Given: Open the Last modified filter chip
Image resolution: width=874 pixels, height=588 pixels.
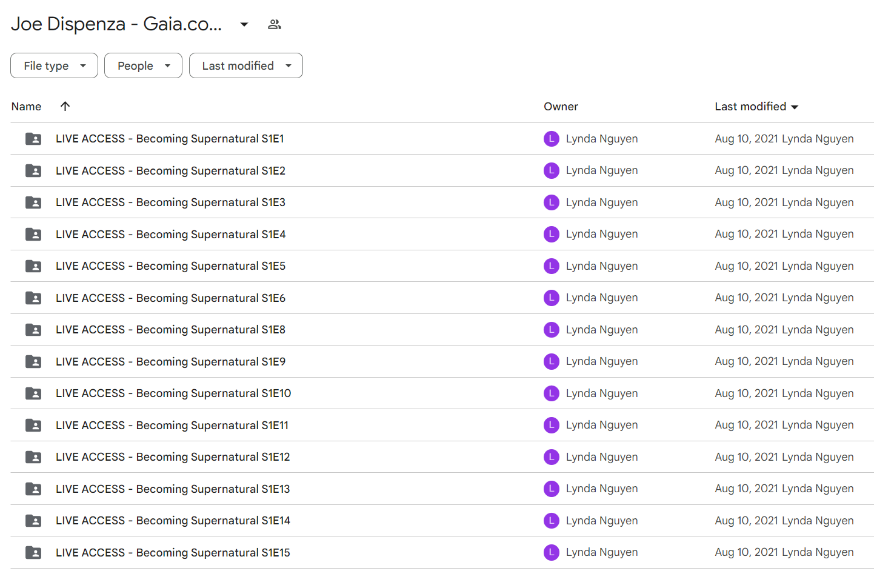Looking at the screenshot, I should 245,65.
